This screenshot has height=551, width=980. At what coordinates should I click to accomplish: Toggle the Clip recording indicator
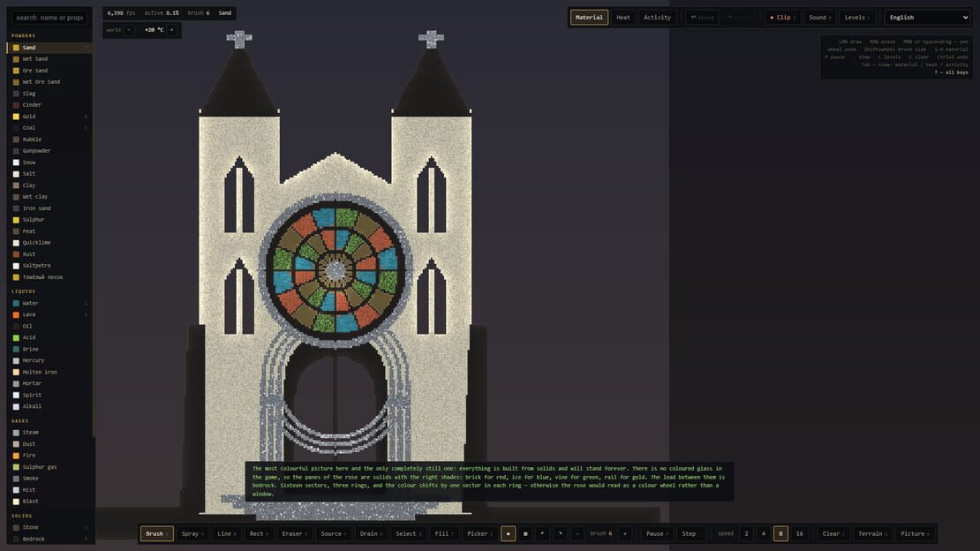coord(782,18)
